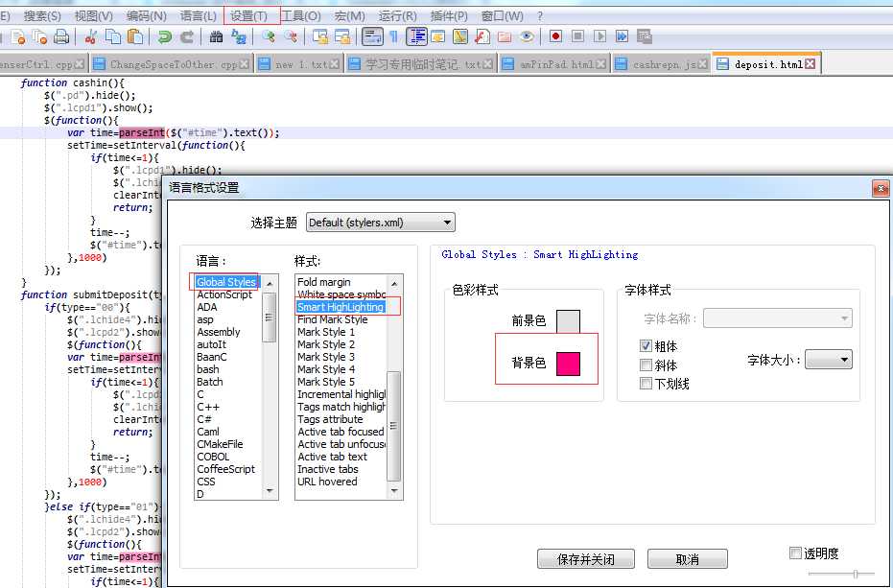Click the Print toolbar icon
Viewport: 893px width, 588px height.
pos(61,37)
